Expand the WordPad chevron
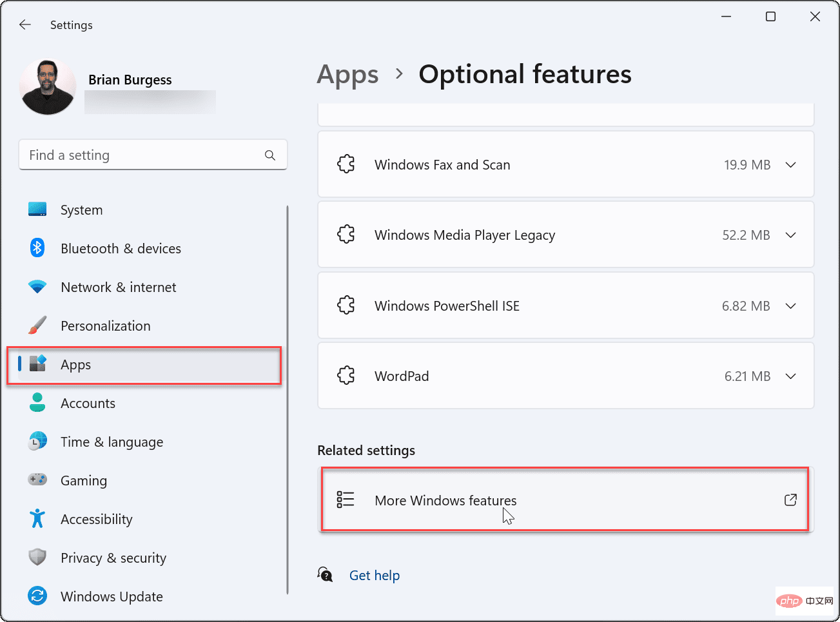This screenshot has height=622, width=840. [x=791, y=376]
